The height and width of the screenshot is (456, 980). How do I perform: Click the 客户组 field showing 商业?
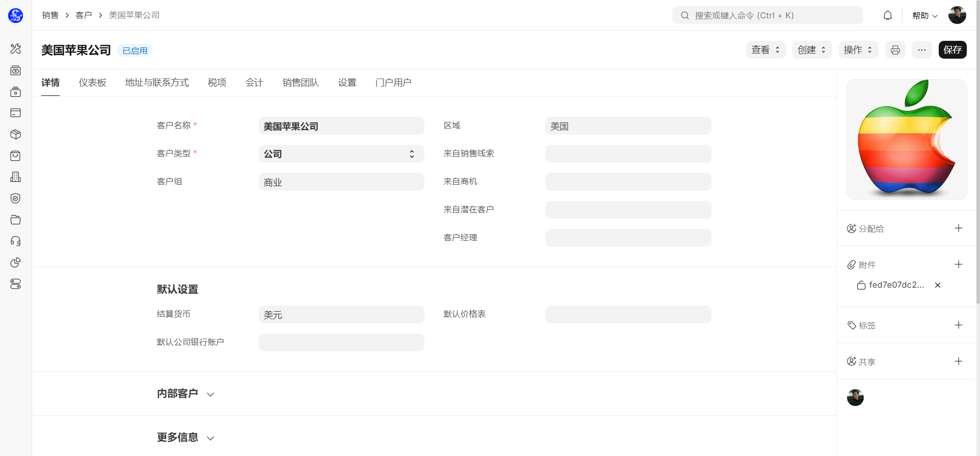click(x=341, y=182)
